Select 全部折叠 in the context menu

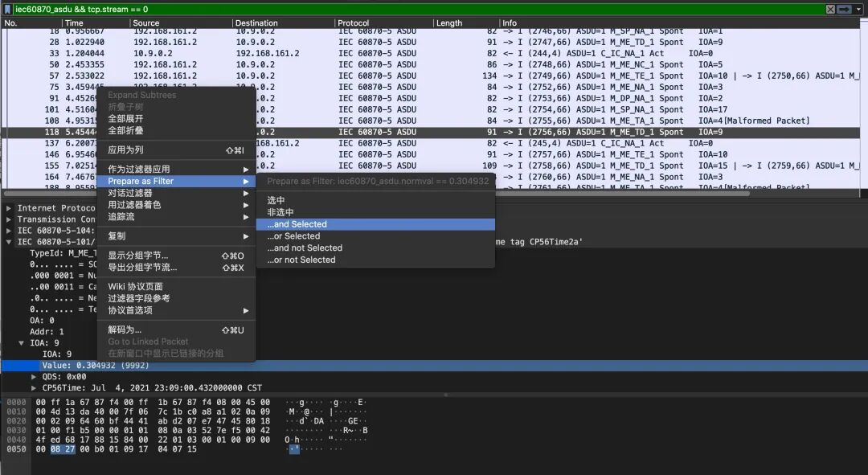pos(176,131)
